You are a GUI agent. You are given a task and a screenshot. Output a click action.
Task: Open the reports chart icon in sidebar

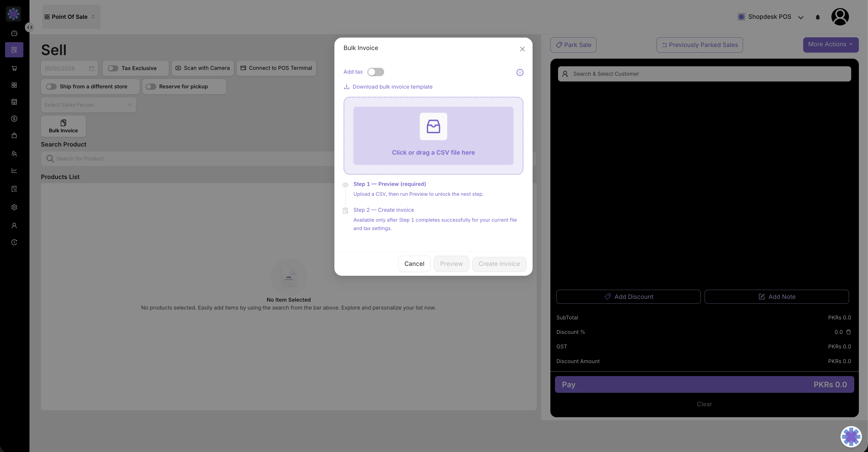(14, 170)
